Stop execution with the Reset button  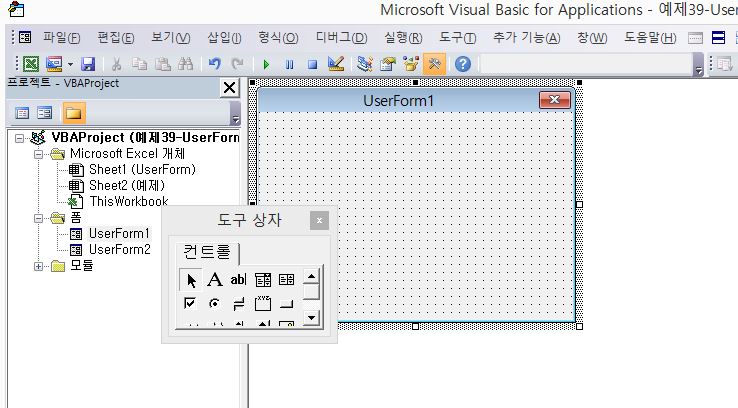tap(312, 64)
